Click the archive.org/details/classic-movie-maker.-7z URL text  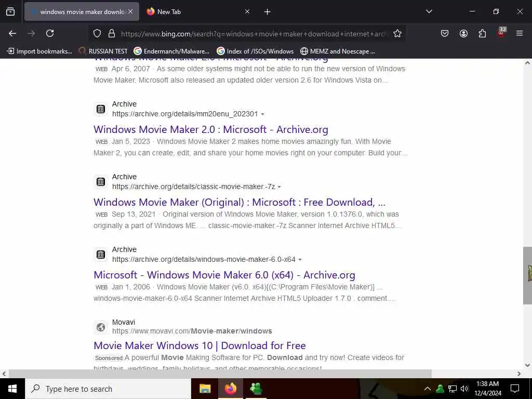pos(193,187)
